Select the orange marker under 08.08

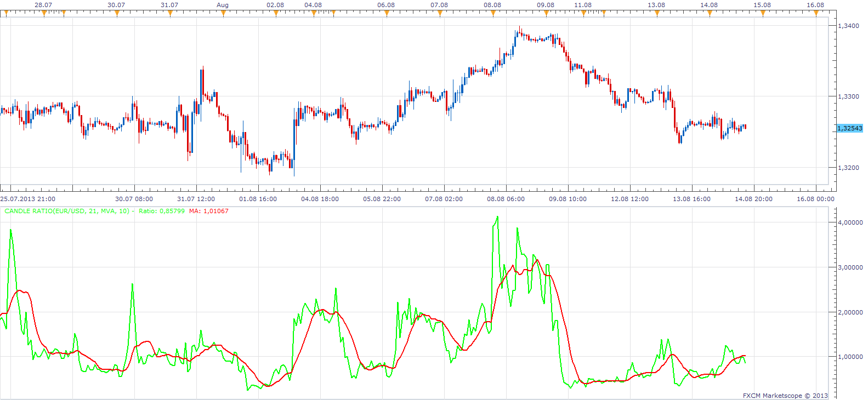(493, 13)
